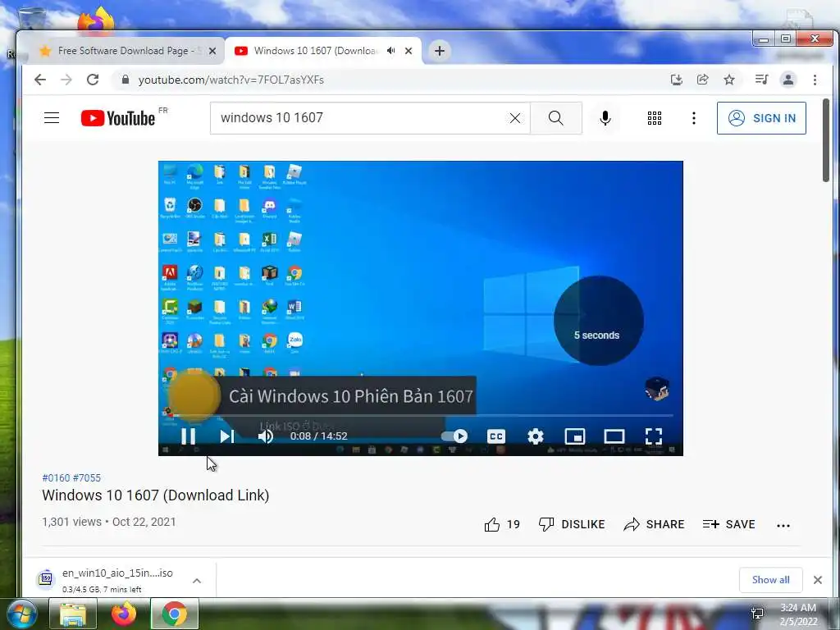Screen dimensions: 840x630
Task: Go to the YouTube home logo
Action: 118,118
